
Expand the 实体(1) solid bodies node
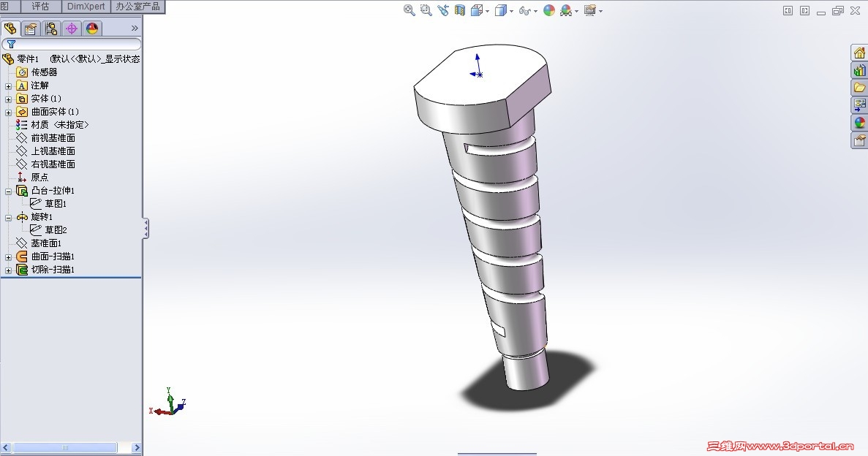[x=8, y=99]
